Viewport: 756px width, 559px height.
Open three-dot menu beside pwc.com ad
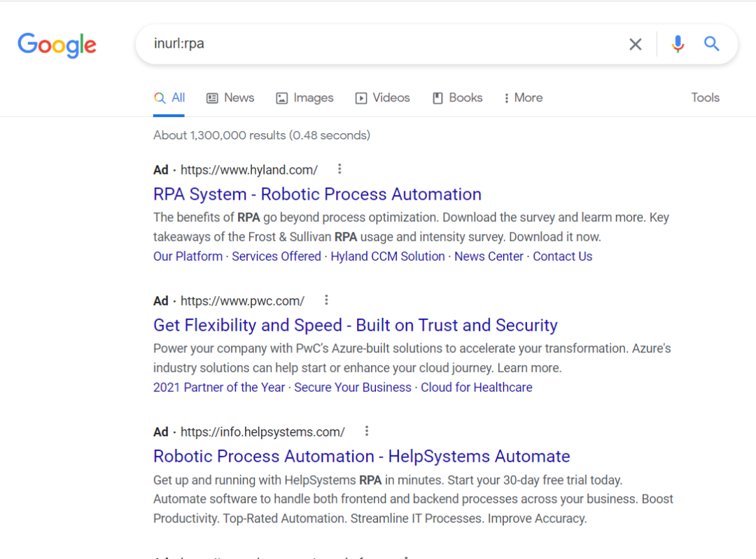(326, 301)
